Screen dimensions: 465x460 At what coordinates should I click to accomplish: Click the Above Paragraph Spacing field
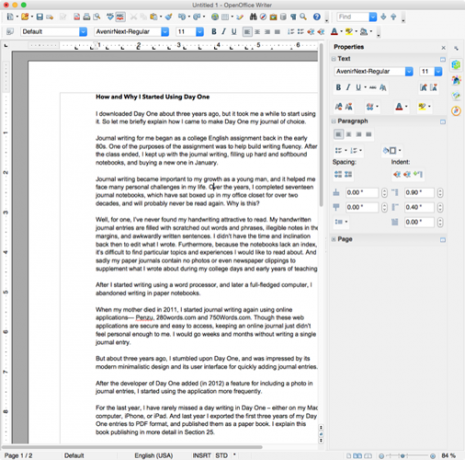pyautogui.click(x=362, y=193)
